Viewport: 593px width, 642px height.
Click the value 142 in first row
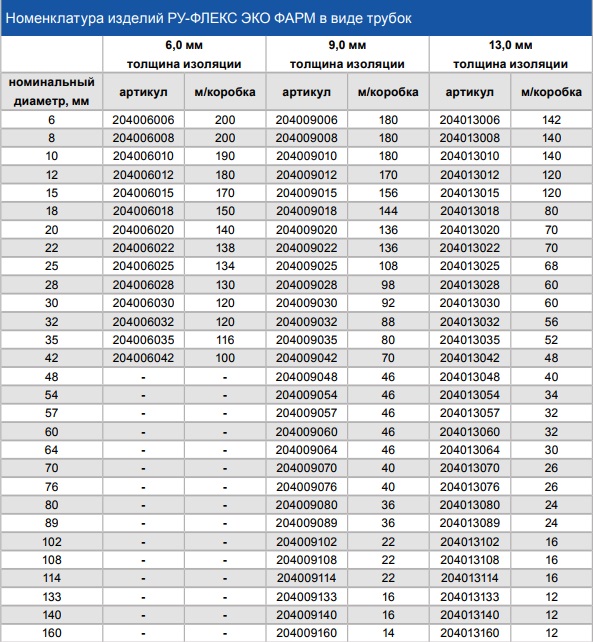[551, 120]
